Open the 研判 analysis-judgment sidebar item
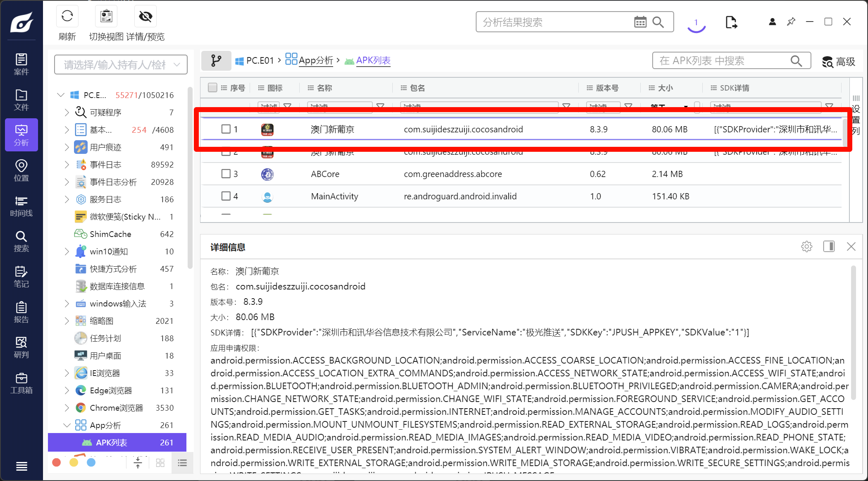Viewport: 868px width, 481px height. point(21,347)
